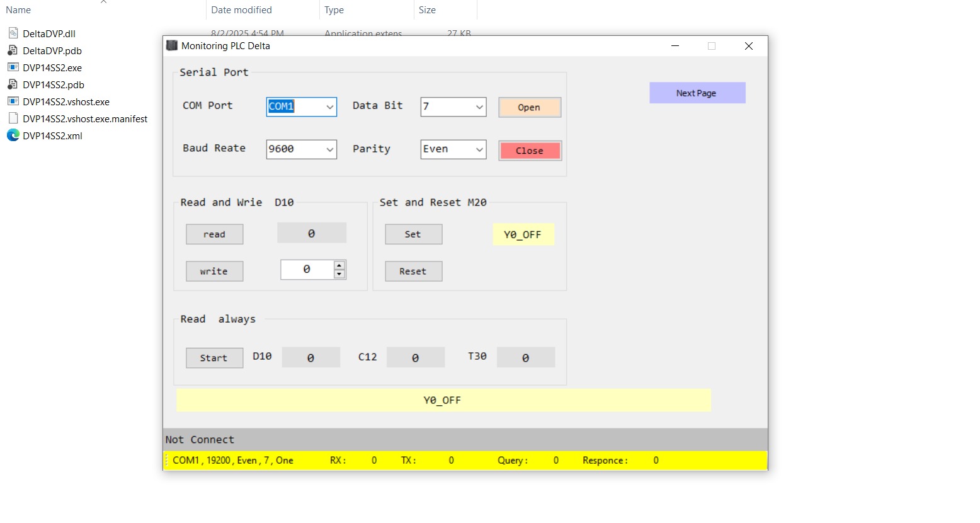Expand the Baud Rate dropdown
This screenshot has width=980, height=523.
(329, 149)
